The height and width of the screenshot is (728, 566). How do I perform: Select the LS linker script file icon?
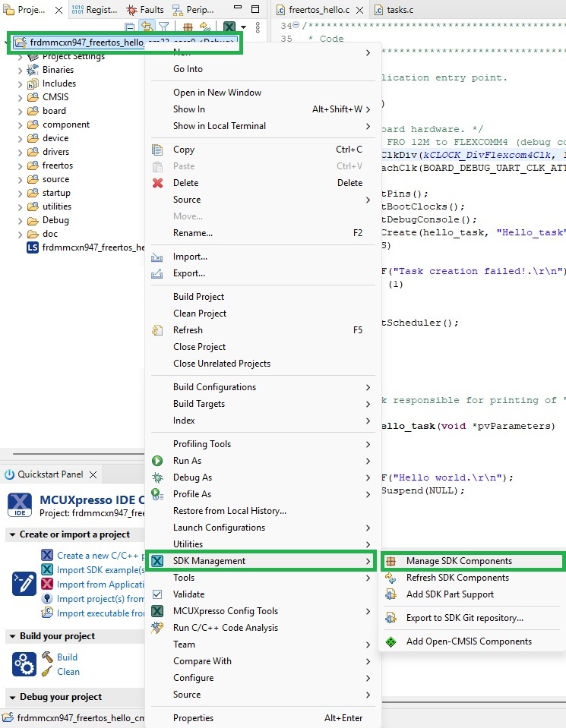33,247
